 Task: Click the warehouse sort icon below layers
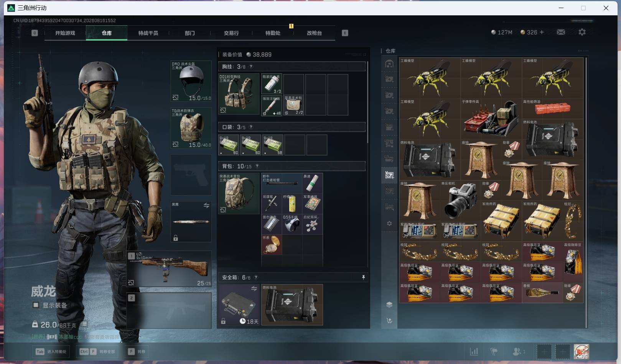click(x=389, y=320)
